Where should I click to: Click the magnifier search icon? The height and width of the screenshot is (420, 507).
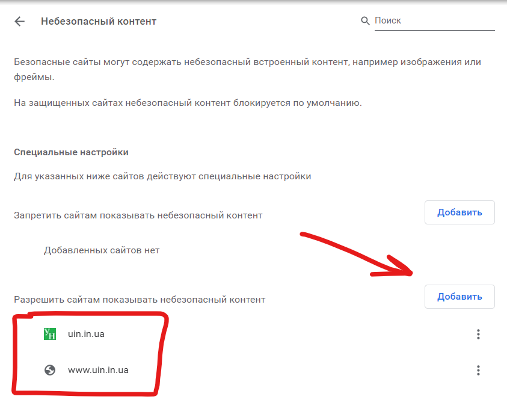(365, 20)
